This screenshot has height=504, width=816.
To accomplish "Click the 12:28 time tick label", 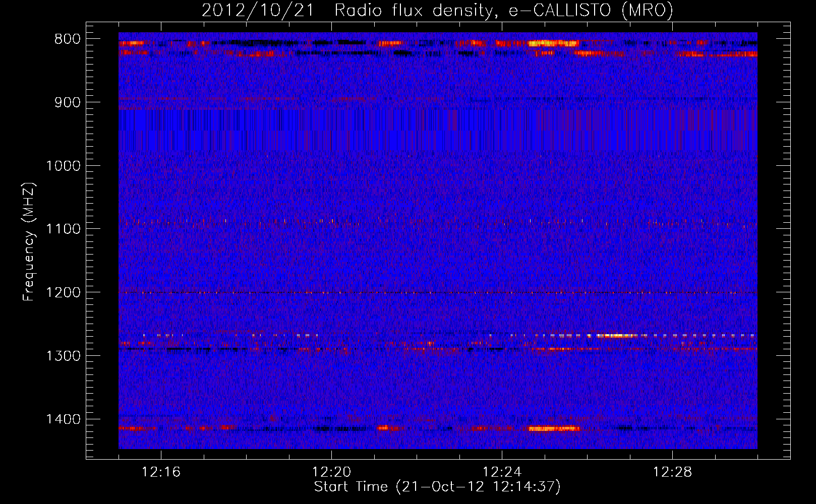I will point(672,472).
